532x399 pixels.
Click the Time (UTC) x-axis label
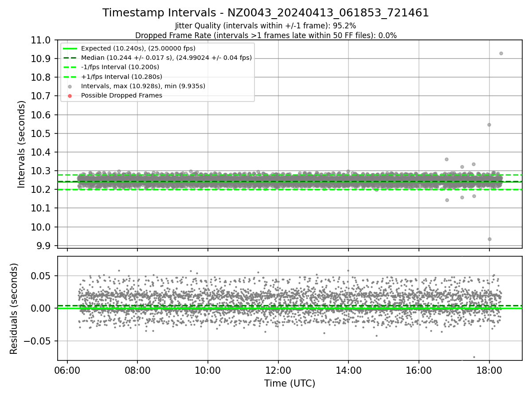coord(289,383)
